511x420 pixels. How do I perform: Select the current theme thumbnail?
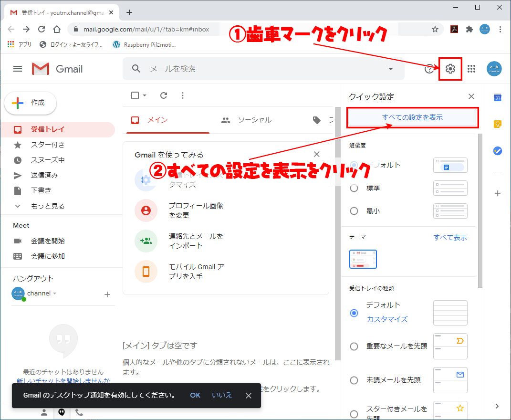(x=363, y=259)
